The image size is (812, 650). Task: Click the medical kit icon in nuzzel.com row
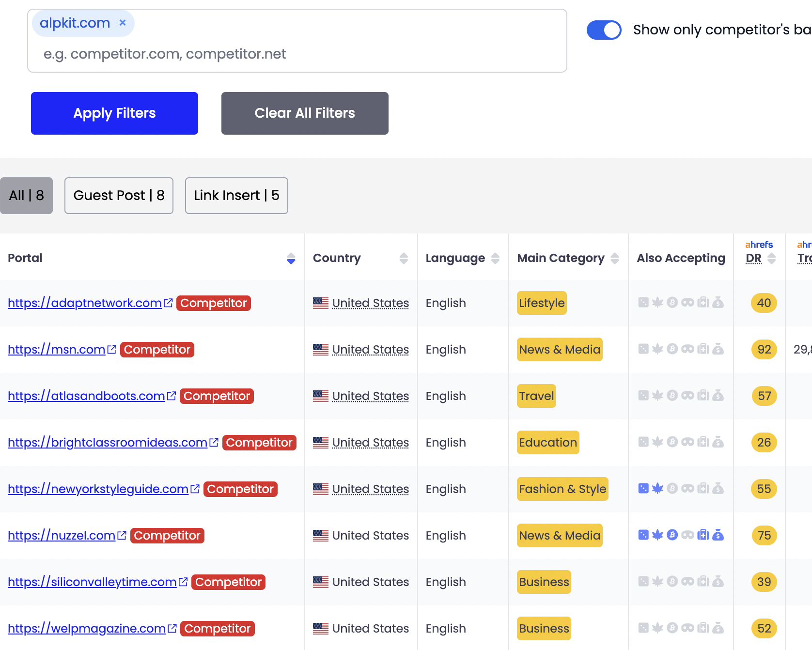point(703,535)
